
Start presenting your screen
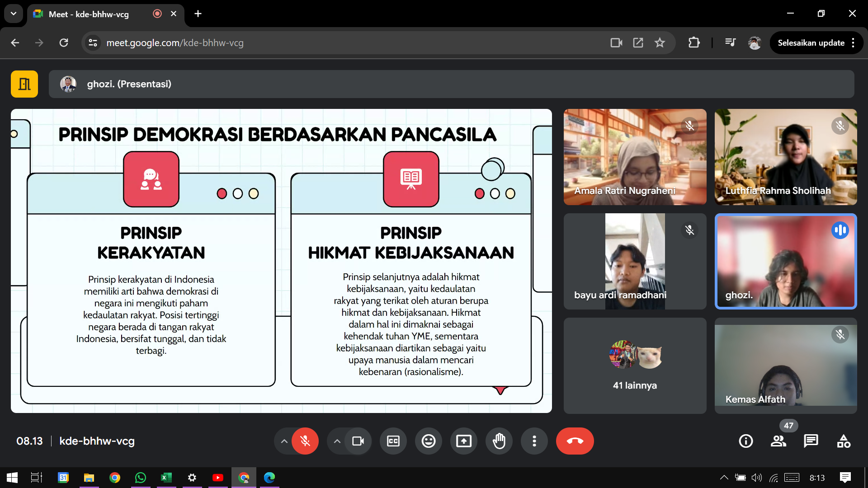pos(463,441)
